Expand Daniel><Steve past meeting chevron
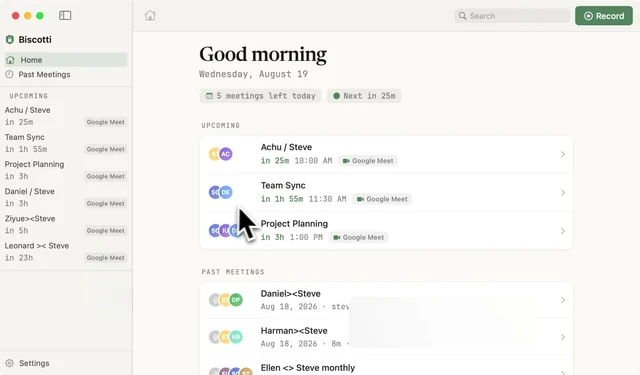This screenshot has width=640, height=375. [563, 300]
